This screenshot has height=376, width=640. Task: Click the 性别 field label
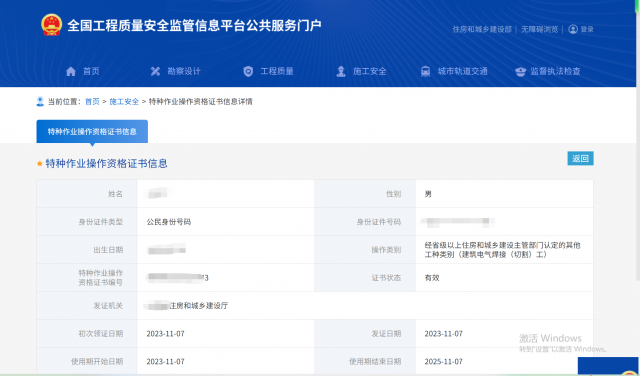[x=393, y=194]
